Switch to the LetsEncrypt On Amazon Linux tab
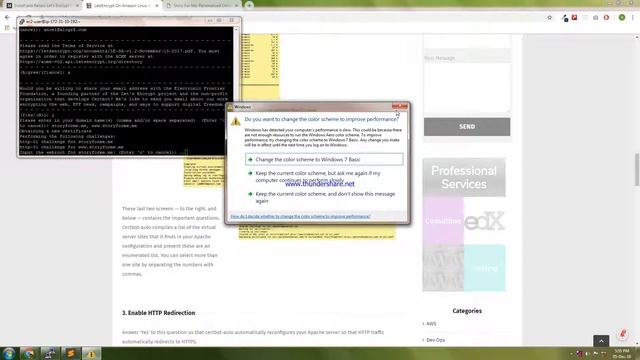 [x=121, y=6]
